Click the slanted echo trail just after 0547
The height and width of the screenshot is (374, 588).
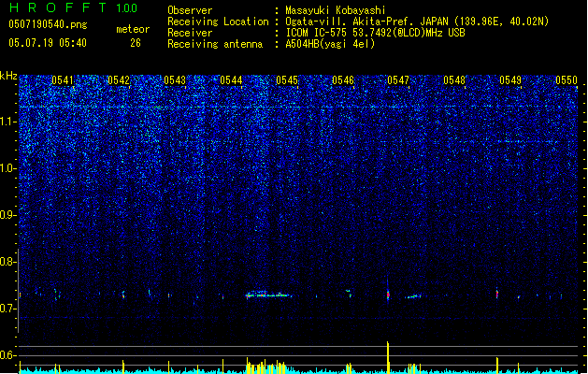[413, 296]
